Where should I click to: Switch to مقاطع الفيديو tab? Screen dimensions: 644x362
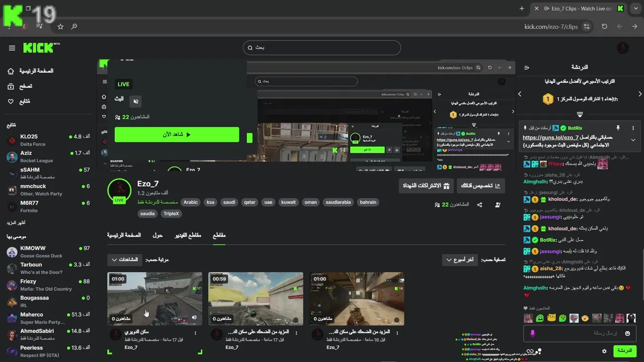click(x=188, y=235)
